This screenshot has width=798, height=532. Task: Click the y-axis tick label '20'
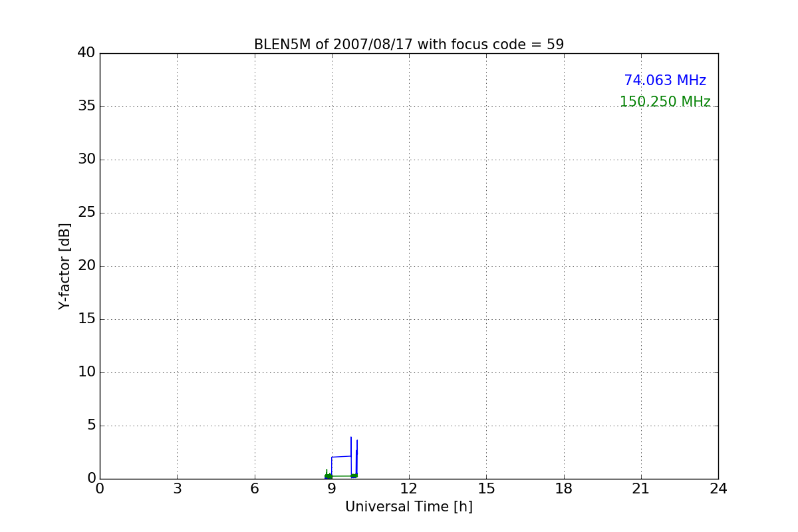pos(86,265)
